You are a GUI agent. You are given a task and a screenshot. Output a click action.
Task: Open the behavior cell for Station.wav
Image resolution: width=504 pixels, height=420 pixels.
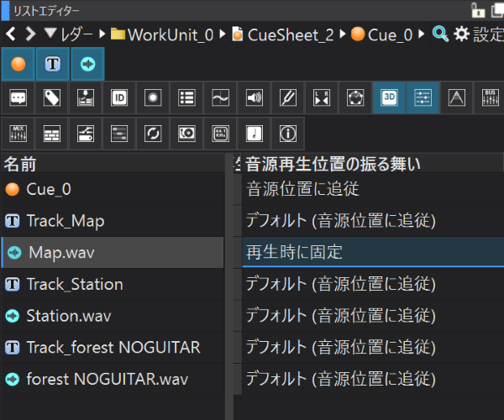point(373,316)
